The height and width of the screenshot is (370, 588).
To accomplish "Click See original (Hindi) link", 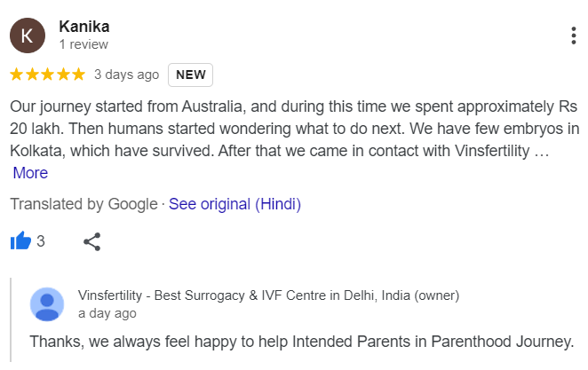I will pyautogui.click(x=234, y=204).
